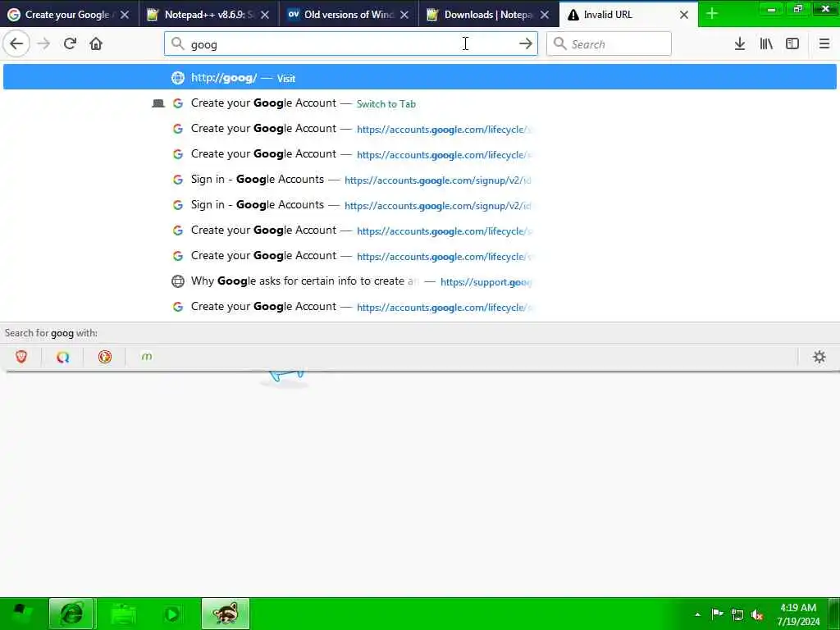Click the muted volume tray icon

coord(757,614)
